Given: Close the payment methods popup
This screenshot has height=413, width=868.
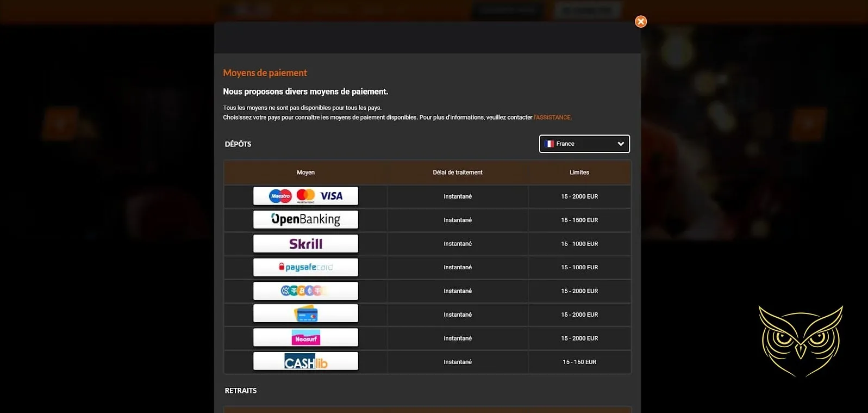Looking at the screenshot, I should click(641, 22).
